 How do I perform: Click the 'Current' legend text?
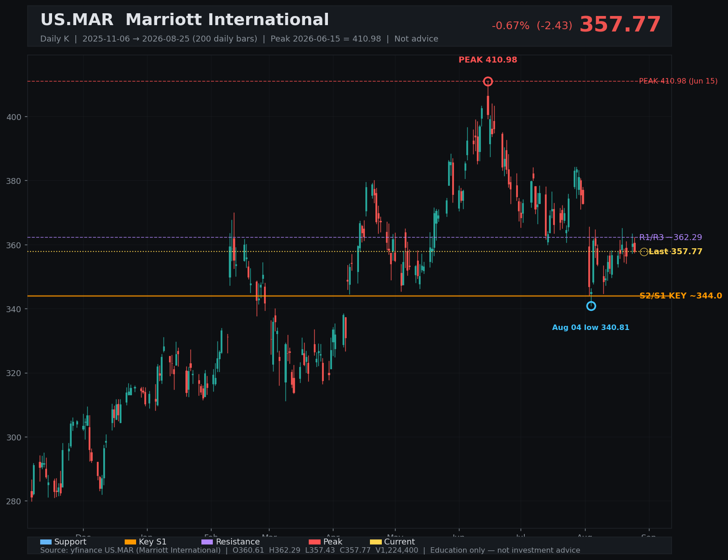400,542
